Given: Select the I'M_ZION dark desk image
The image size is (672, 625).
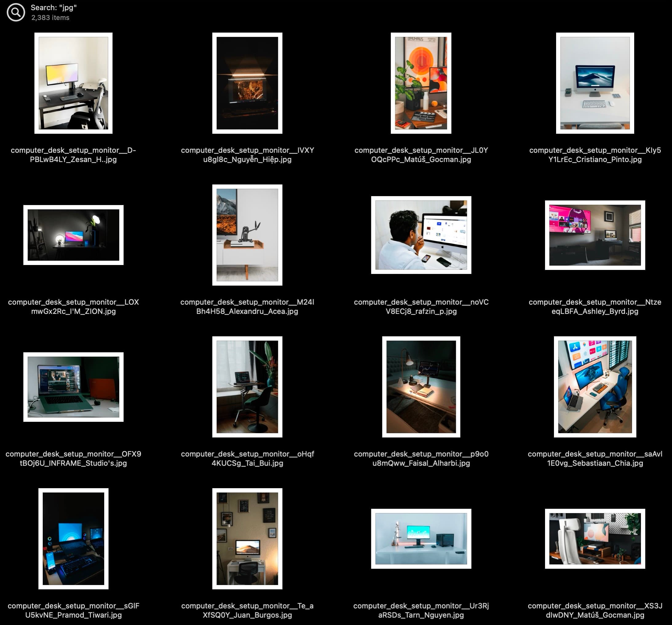Looking at the screenshot, I should [73, 235].
